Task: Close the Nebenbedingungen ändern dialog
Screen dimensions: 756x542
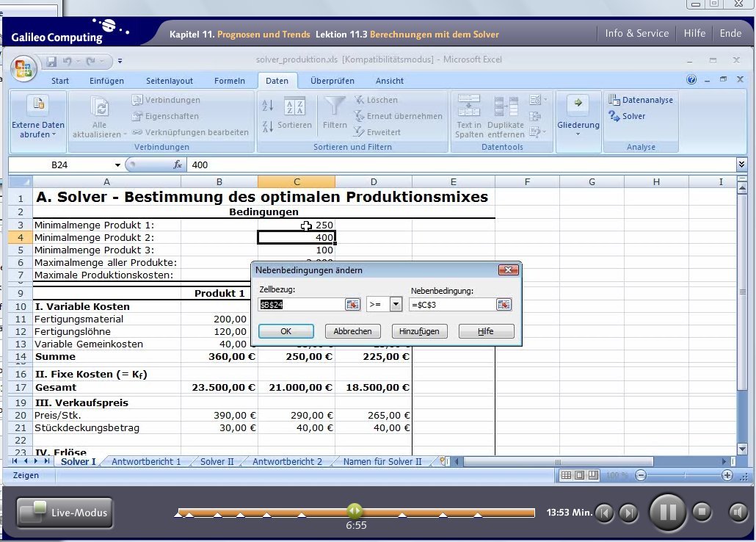Action: (x=508, y=270)
